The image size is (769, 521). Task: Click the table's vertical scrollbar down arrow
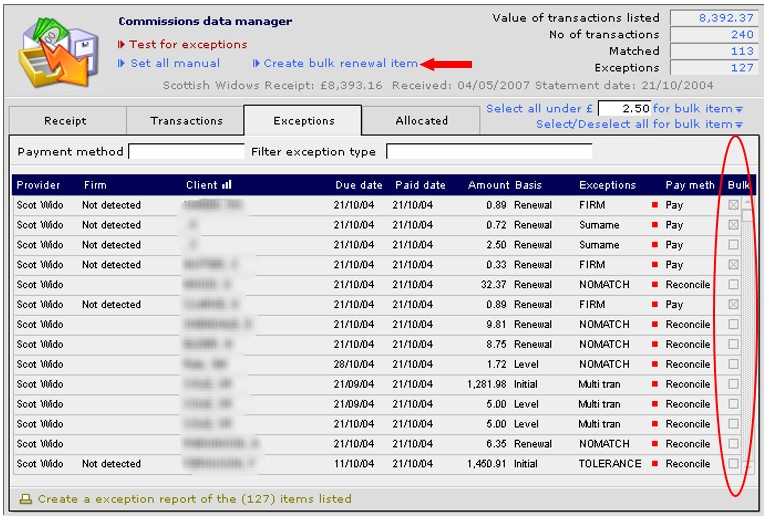tap(747, 465)
